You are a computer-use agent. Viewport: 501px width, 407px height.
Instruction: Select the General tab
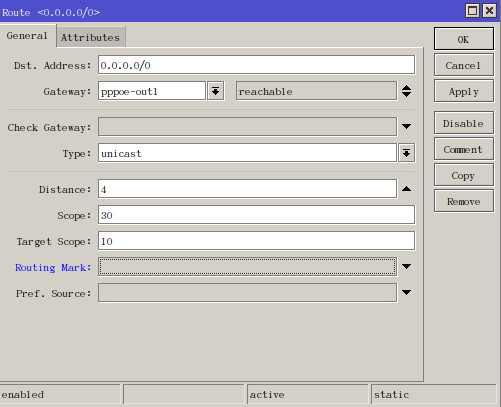(27, 36)
